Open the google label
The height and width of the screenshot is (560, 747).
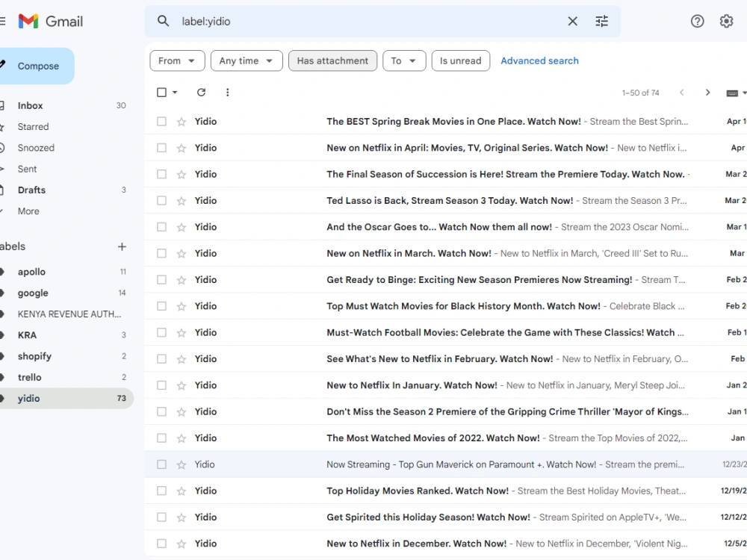[x=33, y=293]
